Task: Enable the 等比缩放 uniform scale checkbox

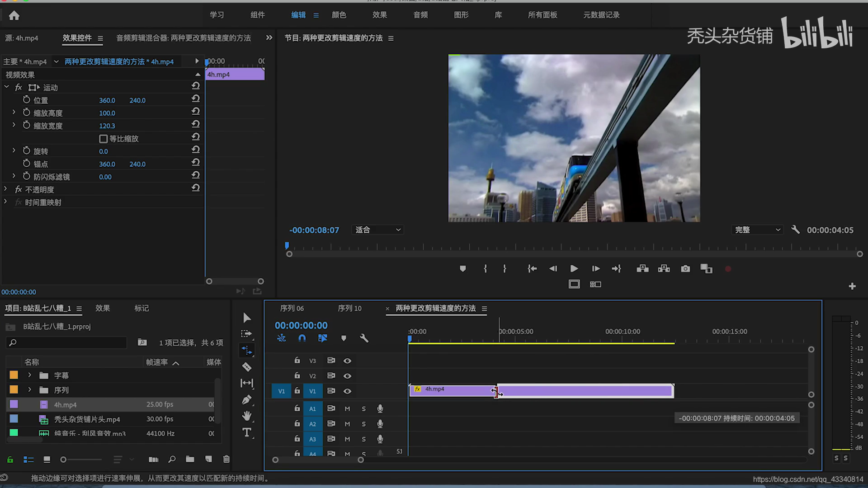Action: 103,139
